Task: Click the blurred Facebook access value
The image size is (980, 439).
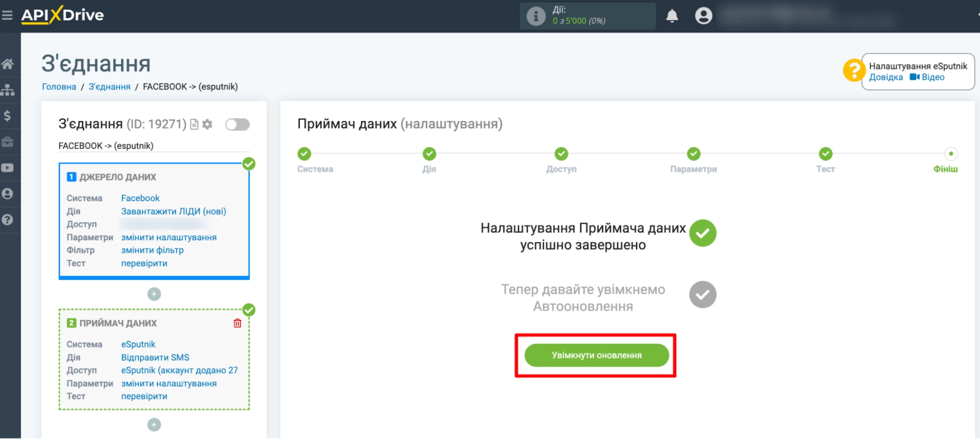Action: tap(164, 224)
